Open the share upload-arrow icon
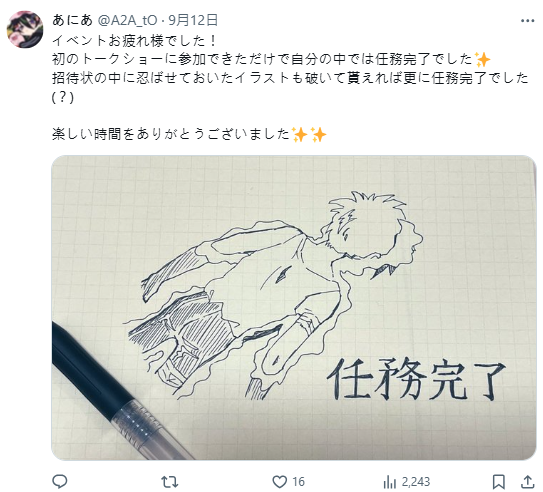 click(527, 481)
